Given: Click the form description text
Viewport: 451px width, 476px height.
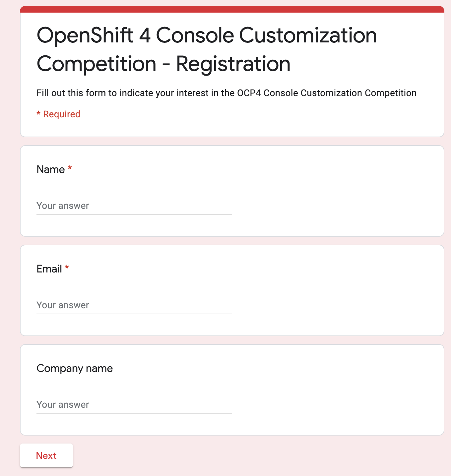Looking at the screenshot, I should coord(226,93).
